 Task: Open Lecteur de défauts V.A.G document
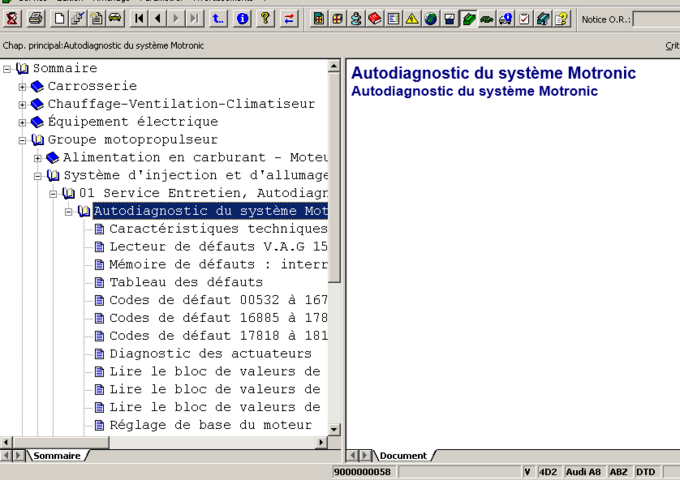(218, 246)
